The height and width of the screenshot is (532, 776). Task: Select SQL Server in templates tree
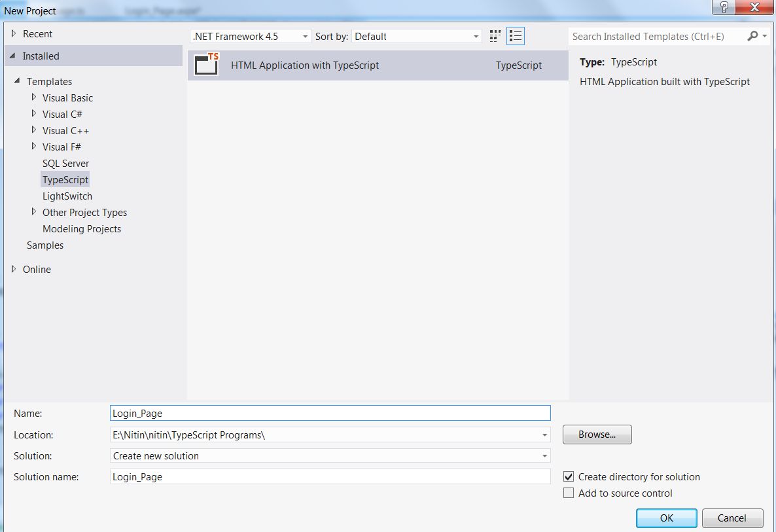(x=65, y=164)
